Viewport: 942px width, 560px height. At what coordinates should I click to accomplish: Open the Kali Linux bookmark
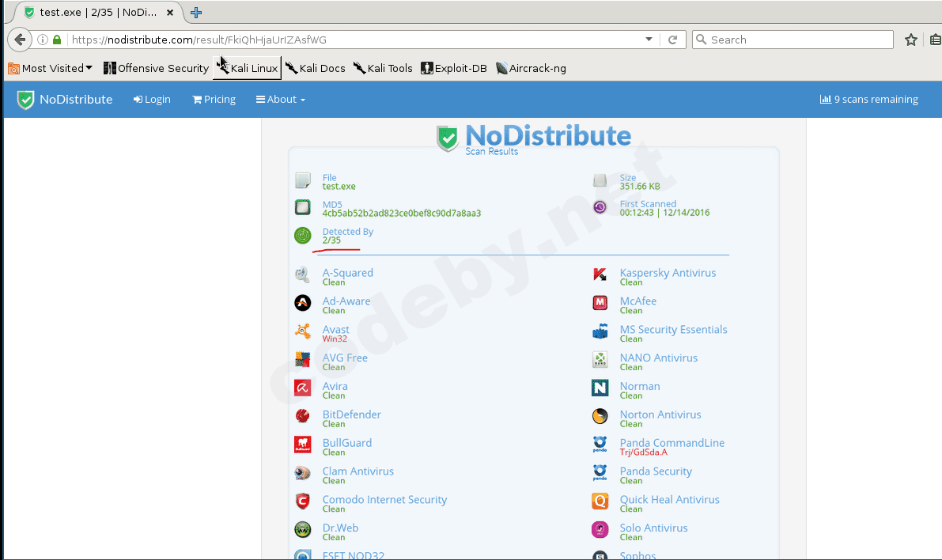(x=248, y=68)
